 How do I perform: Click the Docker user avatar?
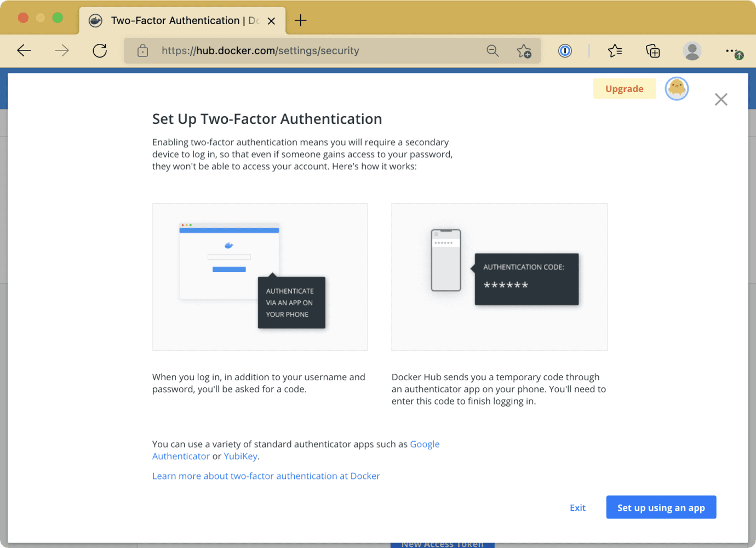677,88
